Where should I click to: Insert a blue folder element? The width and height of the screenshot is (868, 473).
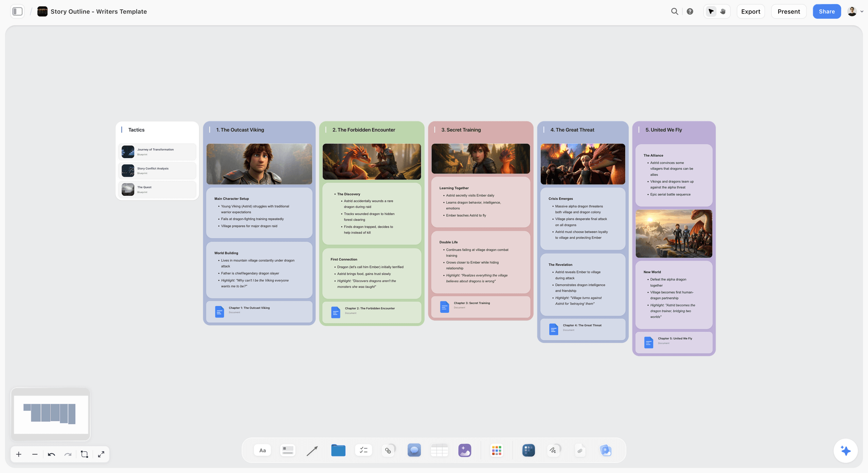(x=338, y=450)
